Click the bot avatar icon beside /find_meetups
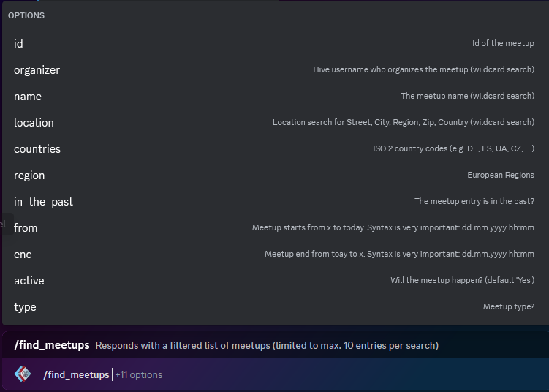Viewport: 549px width, 392px height. click(x=23, y=374)
